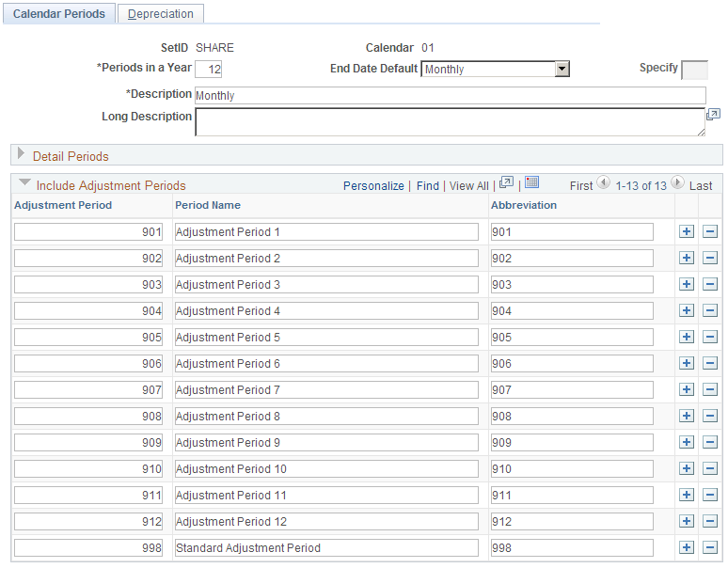
Task: Delete the Adjustment Period 904 row
Action: click(x=710, y=310)
